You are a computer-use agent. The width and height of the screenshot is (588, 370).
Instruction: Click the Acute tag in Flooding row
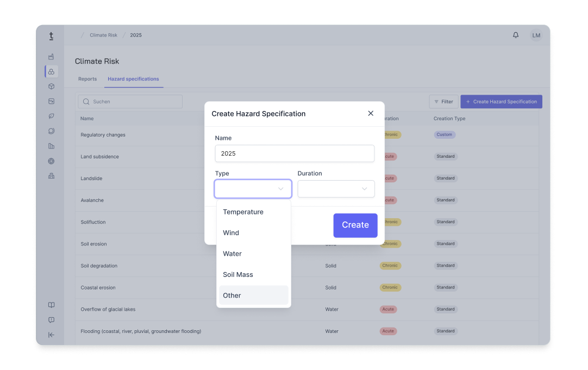(388, 331)
